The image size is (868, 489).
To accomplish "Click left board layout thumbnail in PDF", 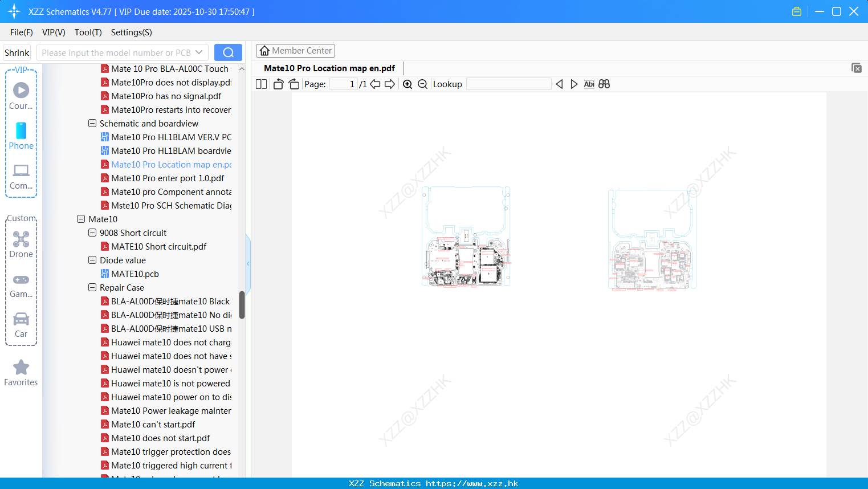I will coord(466,236).
